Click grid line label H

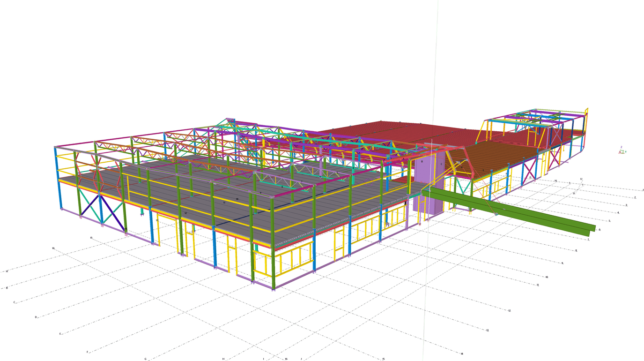223,359
